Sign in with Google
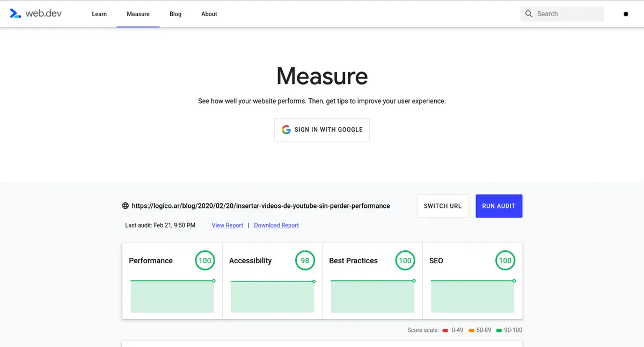 click(x=322, y=129)
